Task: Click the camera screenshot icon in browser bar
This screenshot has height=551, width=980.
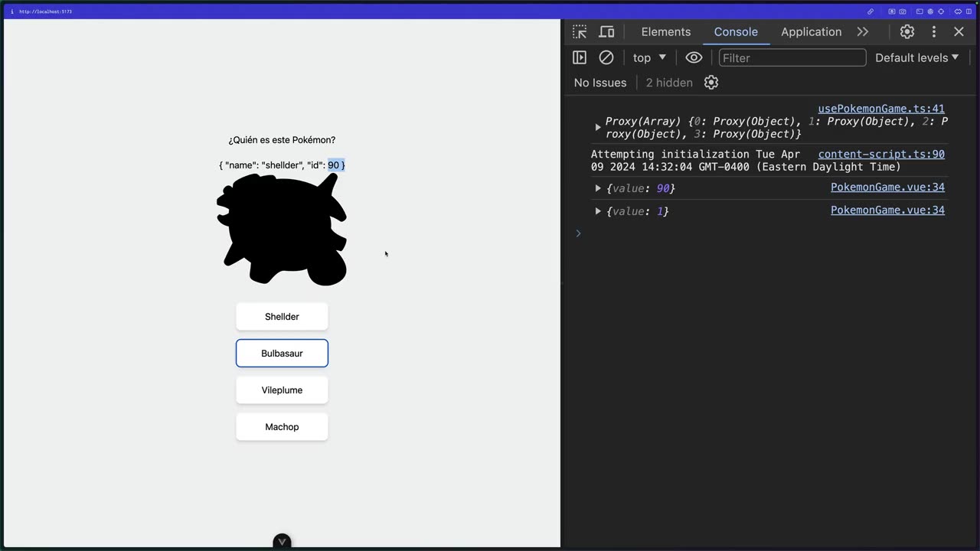Action: tap(903, 11)
